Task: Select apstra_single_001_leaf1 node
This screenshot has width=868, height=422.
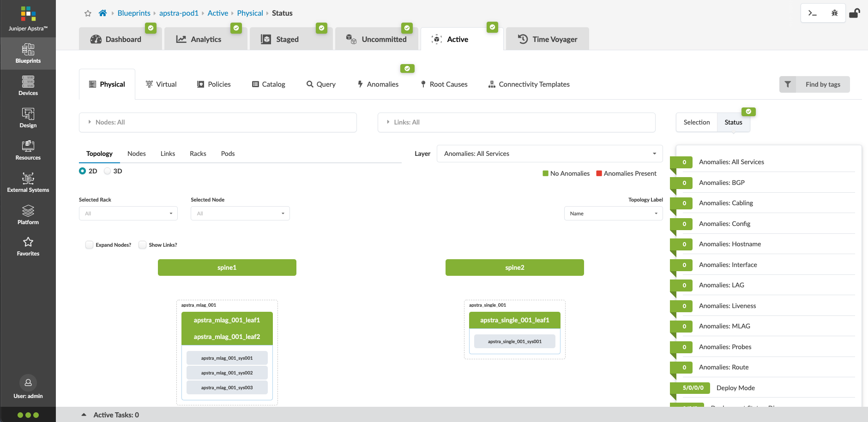Action: coord(515,320)
